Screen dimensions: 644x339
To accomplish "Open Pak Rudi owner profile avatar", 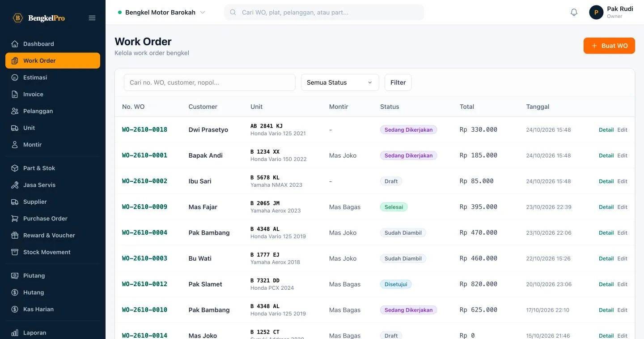I will coord(596,13).
